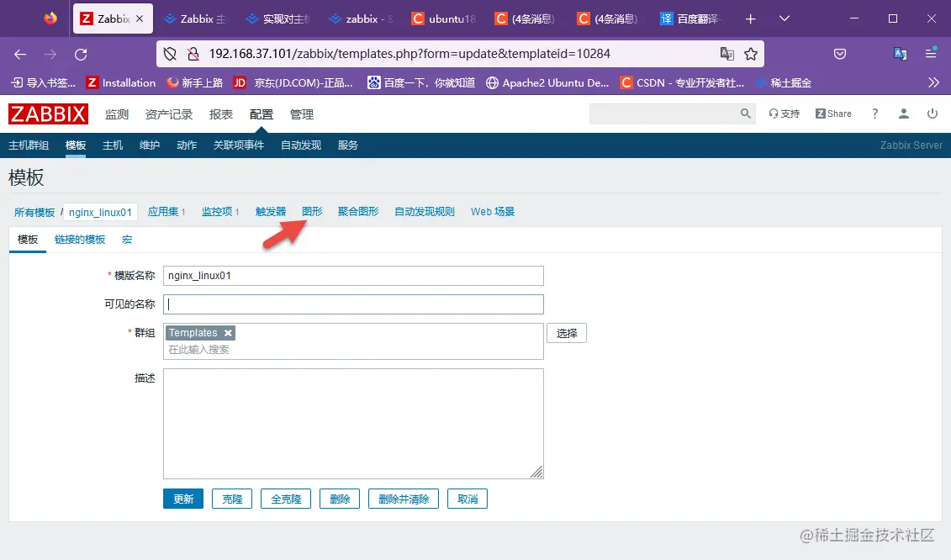Open the 配置 menu
951x560 pixels.
click(261, 114)
